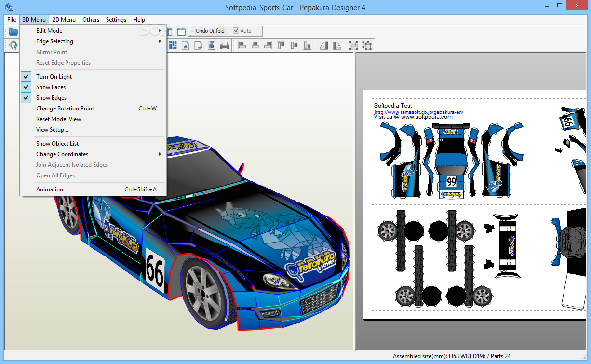Choose Show Object List
The image size is (591, 364).
tap(93, 144)
